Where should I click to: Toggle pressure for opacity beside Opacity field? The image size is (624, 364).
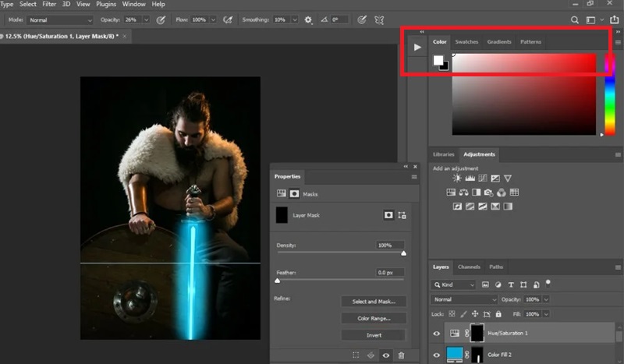pos(161,20)
